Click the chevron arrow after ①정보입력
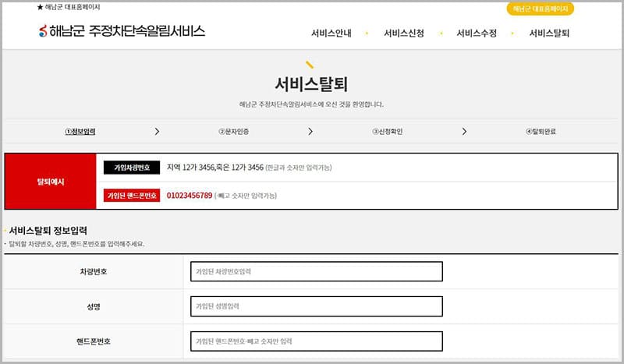This screenshot has width=624, height=364. (x=157, y=132)
